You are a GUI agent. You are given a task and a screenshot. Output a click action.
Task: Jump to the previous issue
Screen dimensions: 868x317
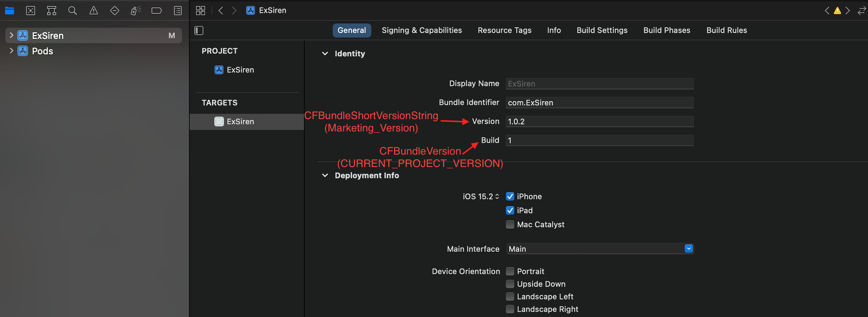827,10
